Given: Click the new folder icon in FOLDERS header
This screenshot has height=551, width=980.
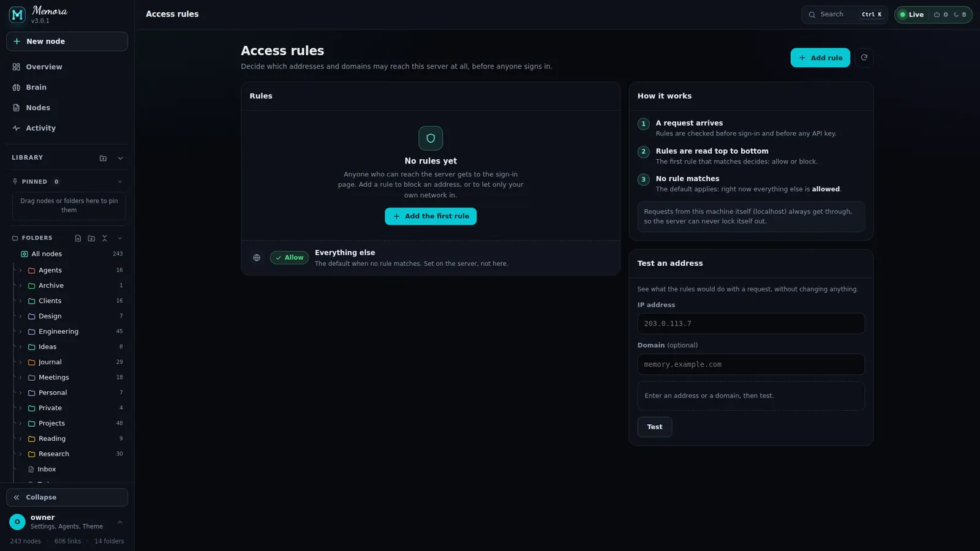Looking at the screenshot, I should [91, 238].
